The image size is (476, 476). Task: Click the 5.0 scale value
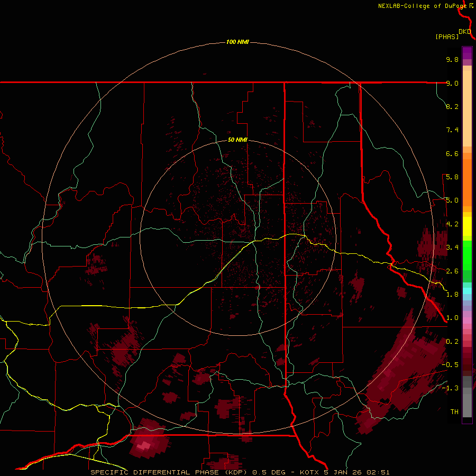point(452,200)
